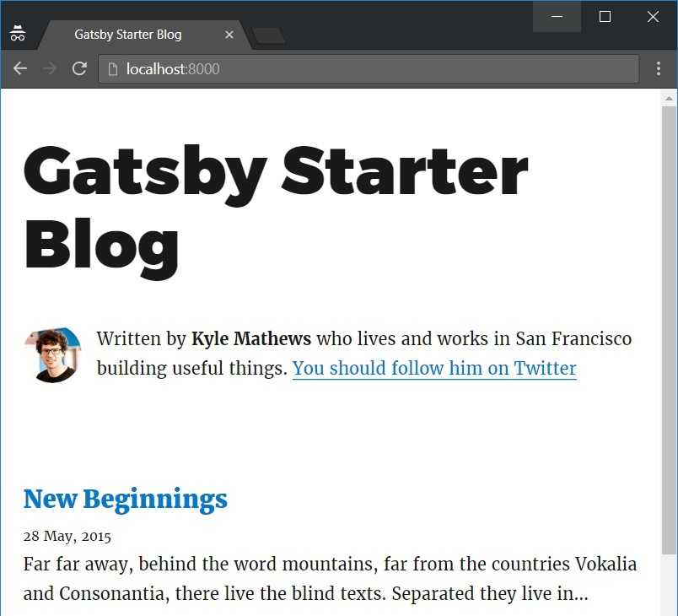Maximize the browser window
678x616 pixels.
pos(605,16)
